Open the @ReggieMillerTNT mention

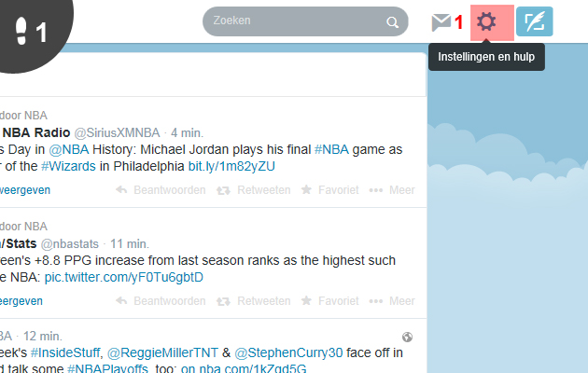[x=162, y=352]
